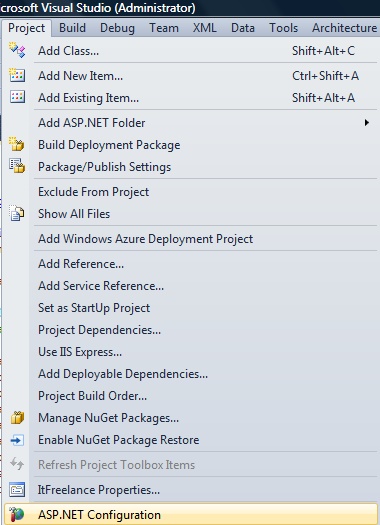Click the Build Deployment Package icon
This screenshot has width=380, height=525.
coord(17,144)
